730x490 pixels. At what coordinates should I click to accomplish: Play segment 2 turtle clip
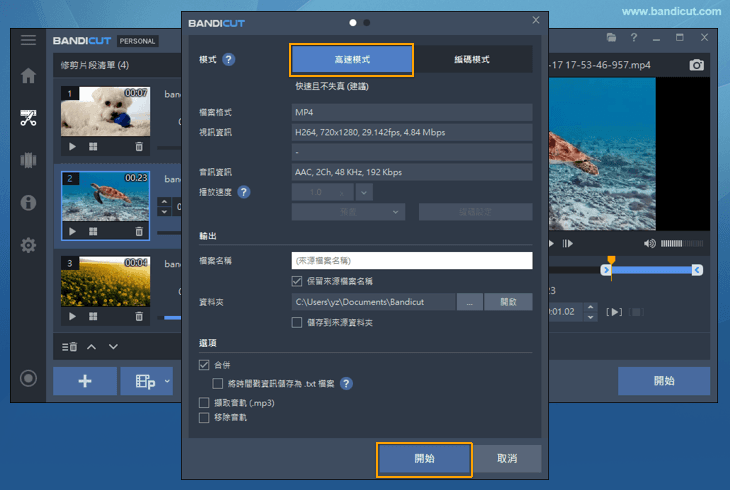(72, 231)
